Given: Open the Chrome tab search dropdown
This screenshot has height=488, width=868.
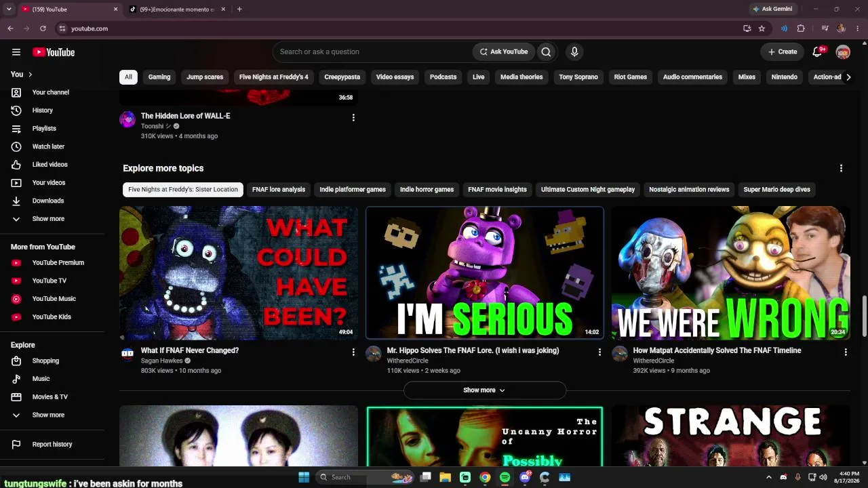Looking at the screenshot, I should point(9,9).
